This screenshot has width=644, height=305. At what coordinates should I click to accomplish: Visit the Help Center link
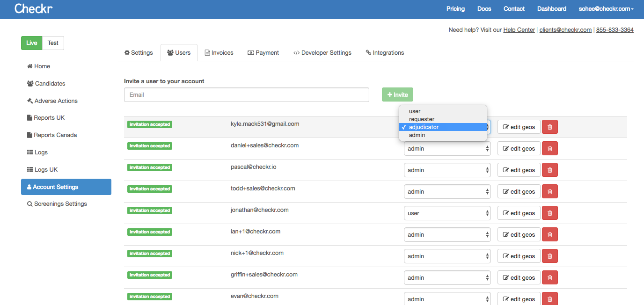point(519,30)
